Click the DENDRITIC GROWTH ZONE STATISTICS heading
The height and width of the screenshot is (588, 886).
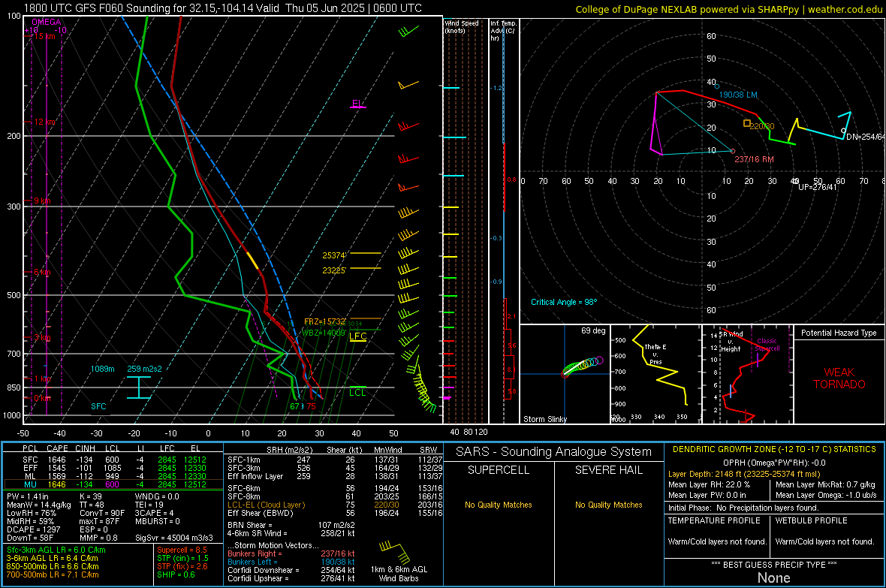[774, 449]
